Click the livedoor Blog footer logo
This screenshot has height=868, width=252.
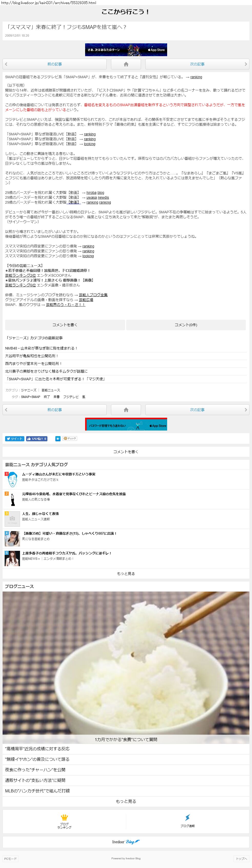click(126, 842)
